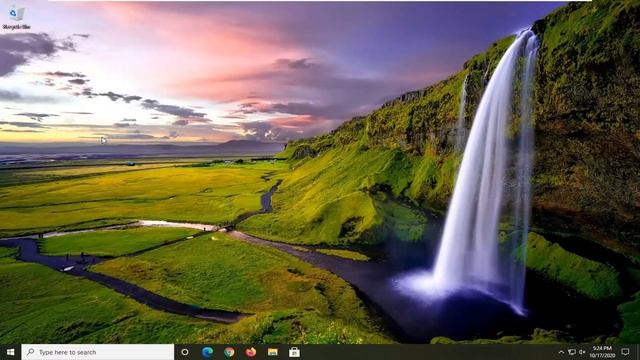Open the network status tray icon
640x360 pixels.
572,352
